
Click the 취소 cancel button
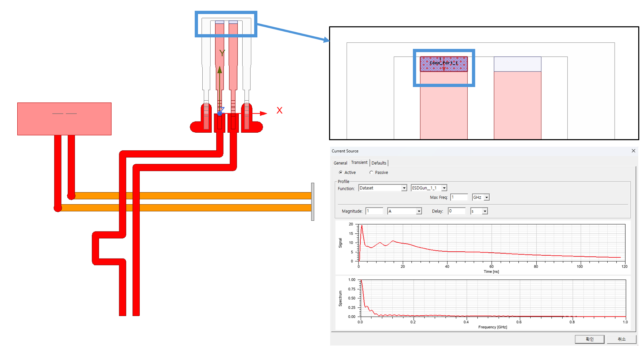coord(621,339)
